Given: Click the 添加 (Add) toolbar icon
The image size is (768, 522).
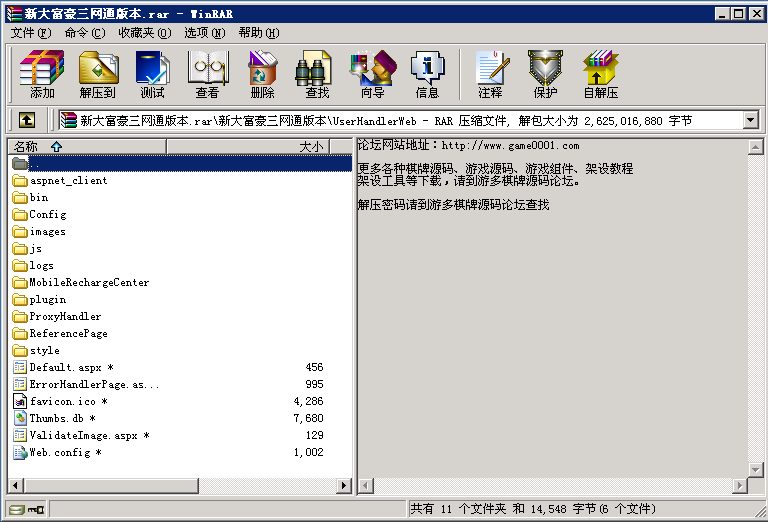Looking at the screenshot, I should click(42, 74).
